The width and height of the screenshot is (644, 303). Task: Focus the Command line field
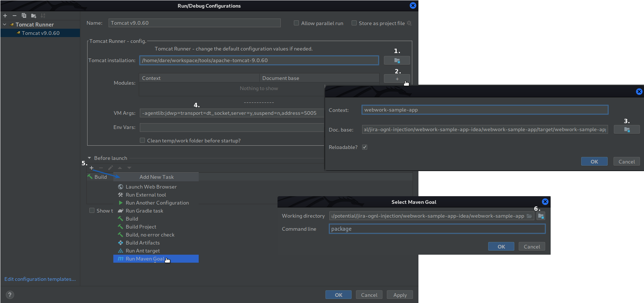[x=437, y=229]
